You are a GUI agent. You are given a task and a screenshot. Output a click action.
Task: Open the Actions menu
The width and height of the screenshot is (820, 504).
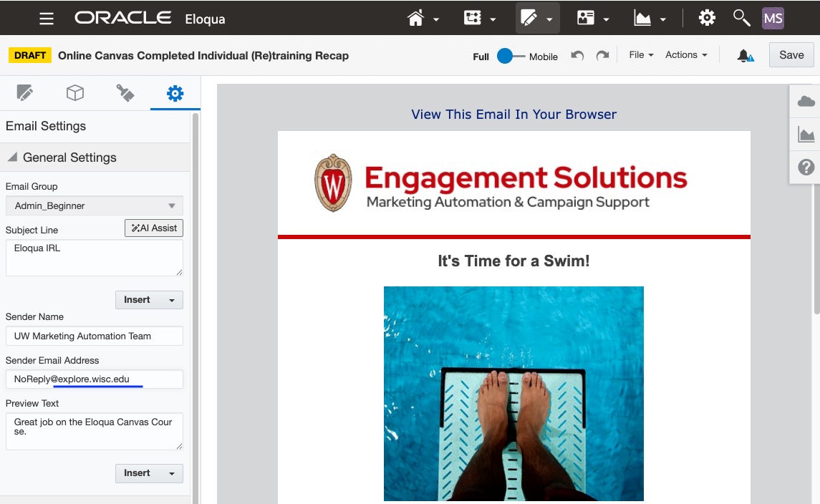pos(686,55)
